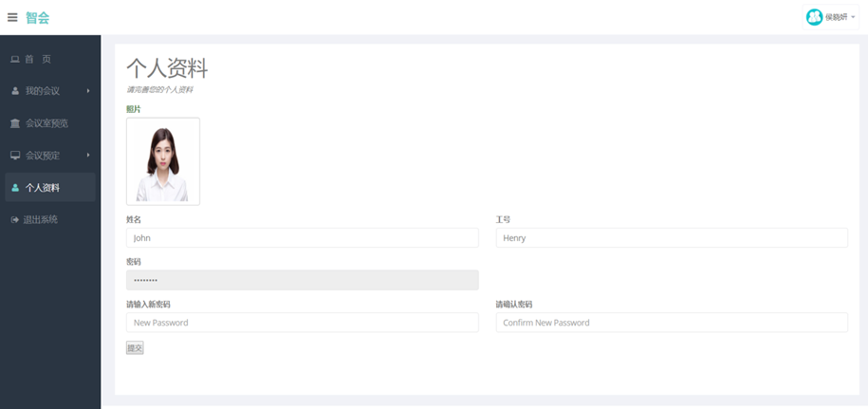Select 个人资料 menu item
The image size is (868, 409).
tap(50, 187)
